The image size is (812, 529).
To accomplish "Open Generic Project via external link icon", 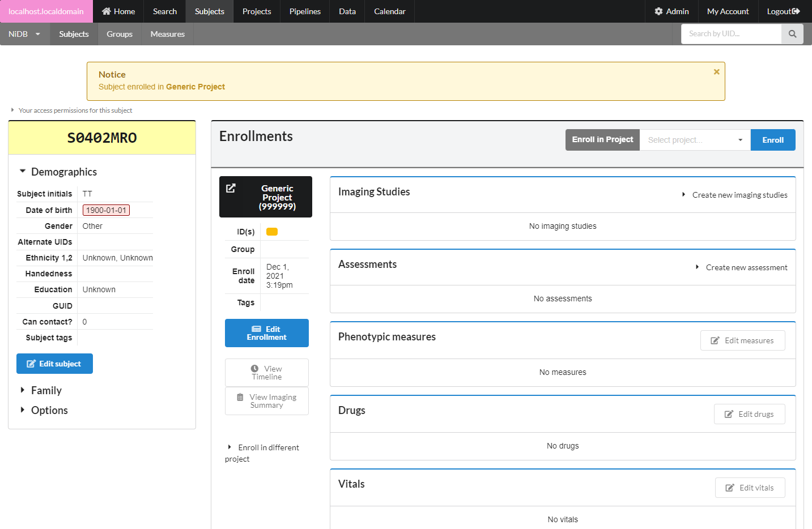I will 231,189.
